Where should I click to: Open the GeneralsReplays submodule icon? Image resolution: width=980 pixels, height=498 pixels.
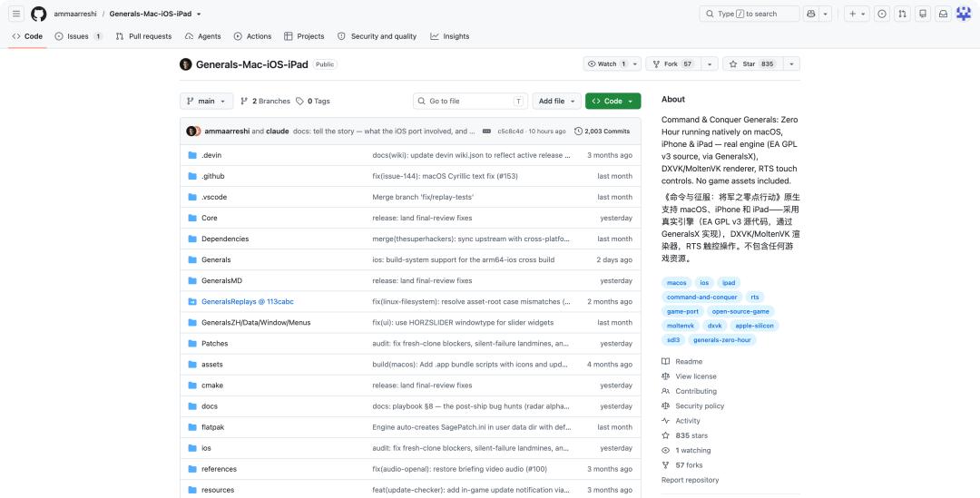[x=192, y=301]
